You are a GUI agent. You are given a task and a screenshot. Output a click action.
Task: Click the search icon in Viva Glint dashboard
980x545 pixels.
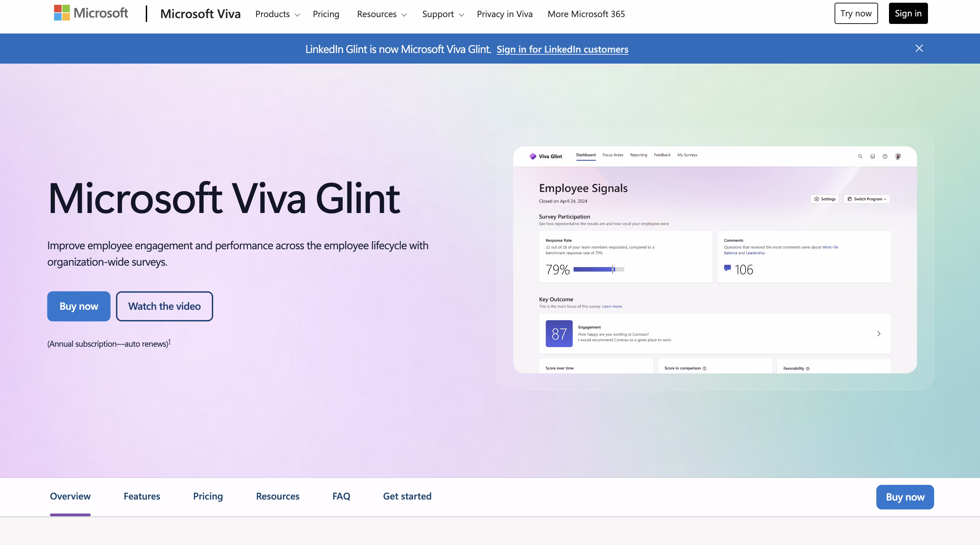point(860,156)
